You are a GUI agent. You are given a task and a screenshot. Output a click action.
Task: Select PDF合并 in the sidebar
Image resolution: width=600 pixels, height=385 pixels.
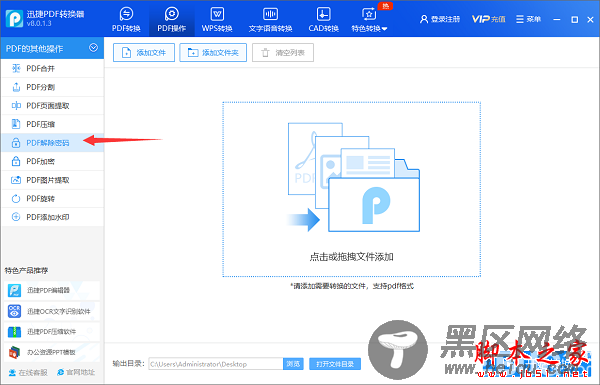pos(52,69)
